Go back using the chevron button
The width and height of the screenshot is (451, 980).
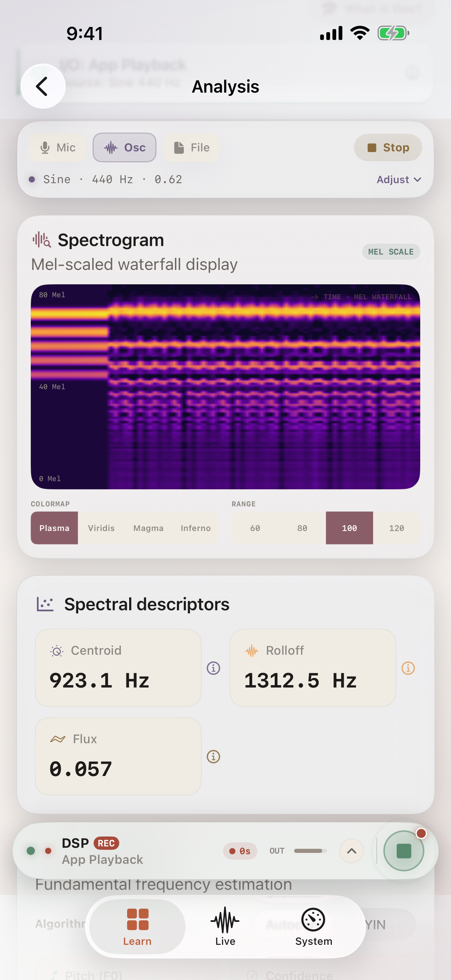[43, 86]
